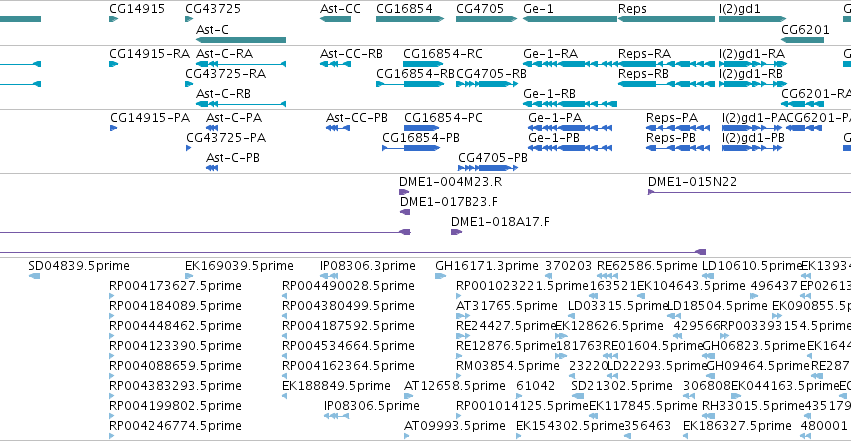Open transcript l(2)gd1-RA label
Screen dimensions: 851x441
752,54
